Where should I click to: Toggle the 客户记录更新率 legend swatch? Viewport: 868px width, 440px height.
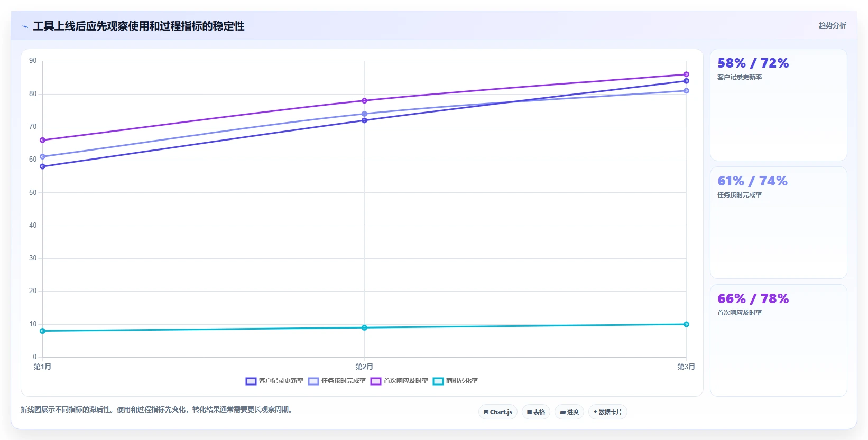[251, 381]
